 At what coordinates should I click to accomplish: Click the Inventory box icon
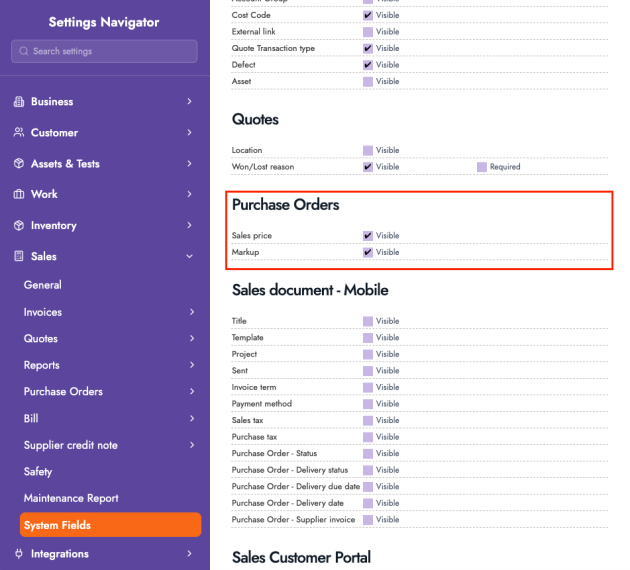(x=19, y=226)
